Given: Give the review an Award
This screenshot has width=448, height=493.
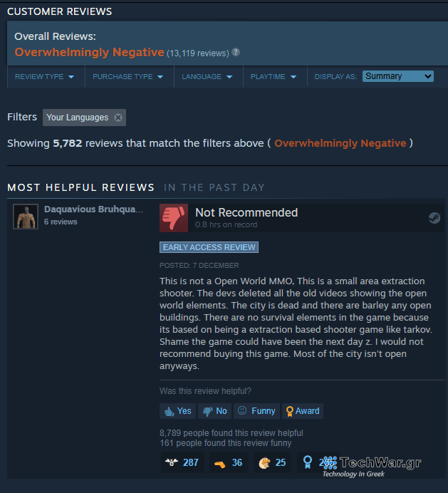Looking at the screenshot, I should point(303,411).
